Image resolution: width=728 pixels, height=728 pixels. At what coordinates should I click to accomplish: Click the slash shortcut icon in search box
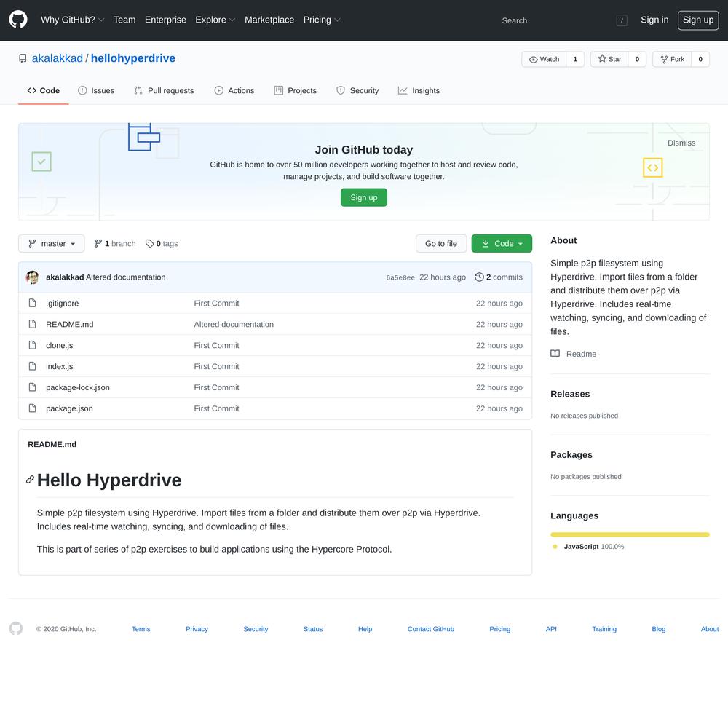(x=622, y=20)
